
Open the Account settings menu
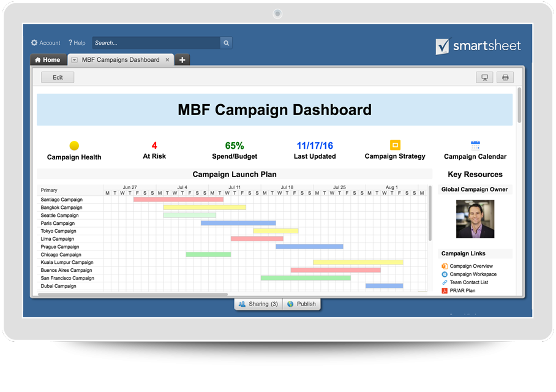(x=45, y=43)
